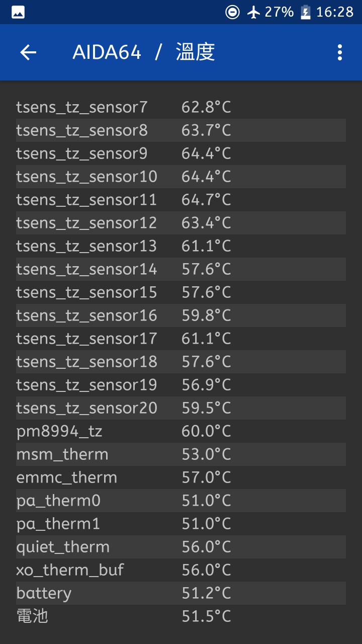
Task: Tap the battery 51.2°C row
Action: coord(181,593)
